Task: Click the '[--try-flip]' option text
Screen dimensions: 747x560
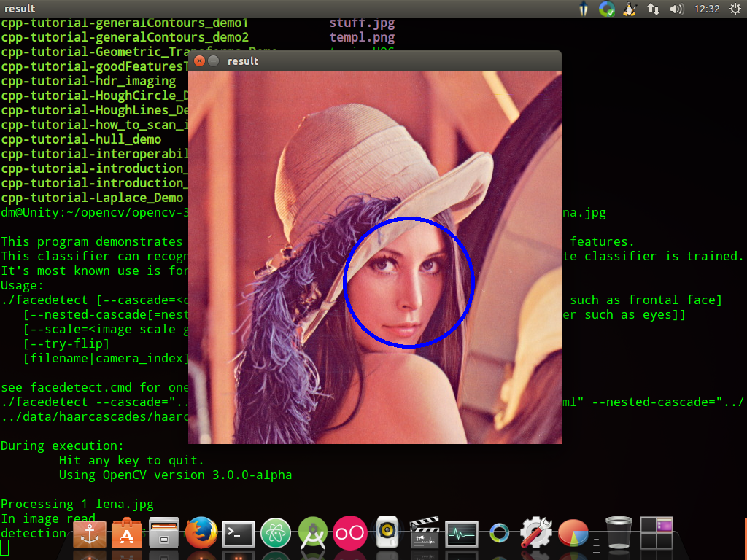Action: tap(66, 344)
